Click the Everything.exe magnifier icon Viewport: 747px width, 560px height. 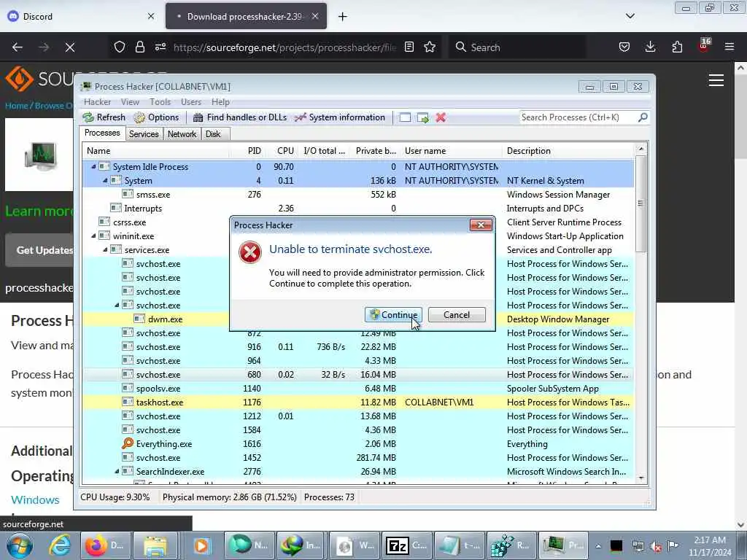coord(127,443)
